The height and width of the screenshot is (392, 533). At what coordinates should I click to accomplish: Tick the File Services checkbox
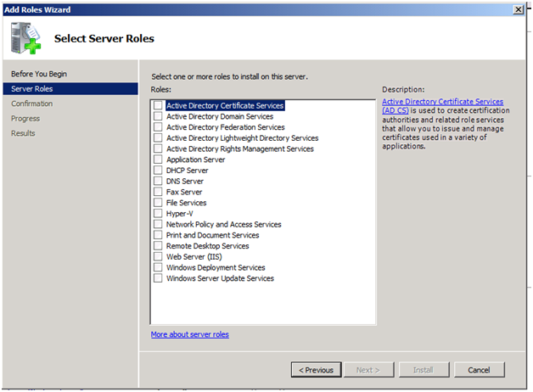[x=158, y=203]
